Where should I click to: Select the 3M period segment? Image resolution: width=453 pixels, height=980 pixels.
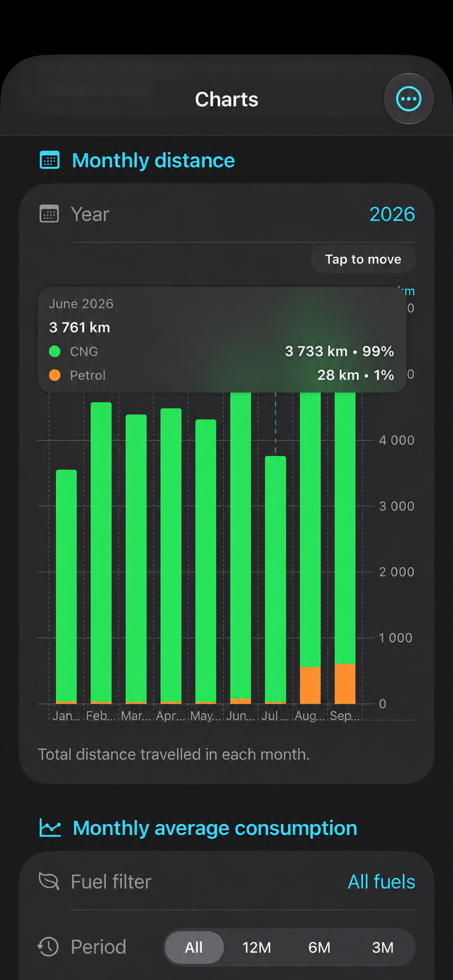click(382, 947)
